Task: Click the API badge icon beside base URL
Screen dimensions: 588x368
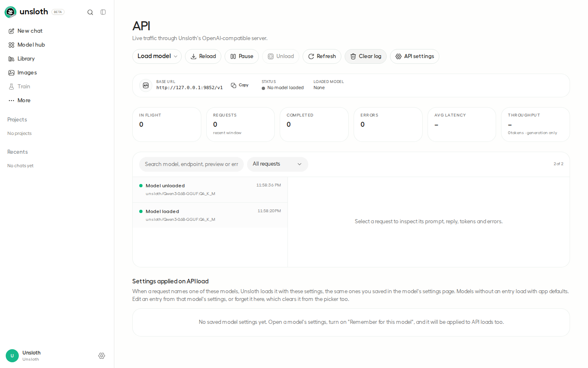Action: 146,85
